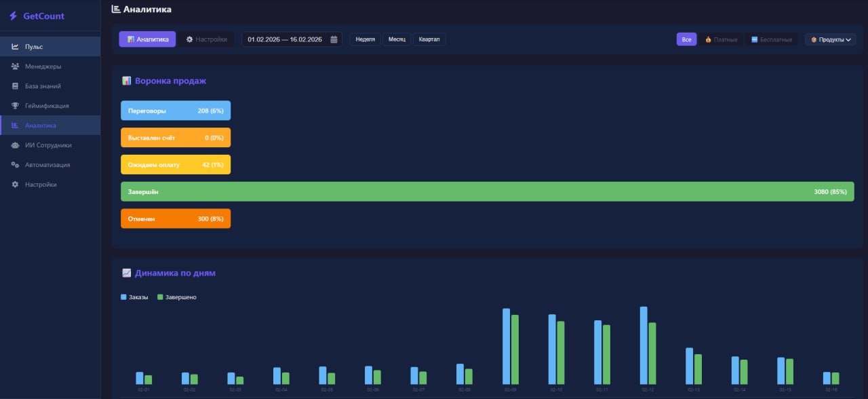
Task: Select the Квартал period button
Action: (x=429, y=39)
